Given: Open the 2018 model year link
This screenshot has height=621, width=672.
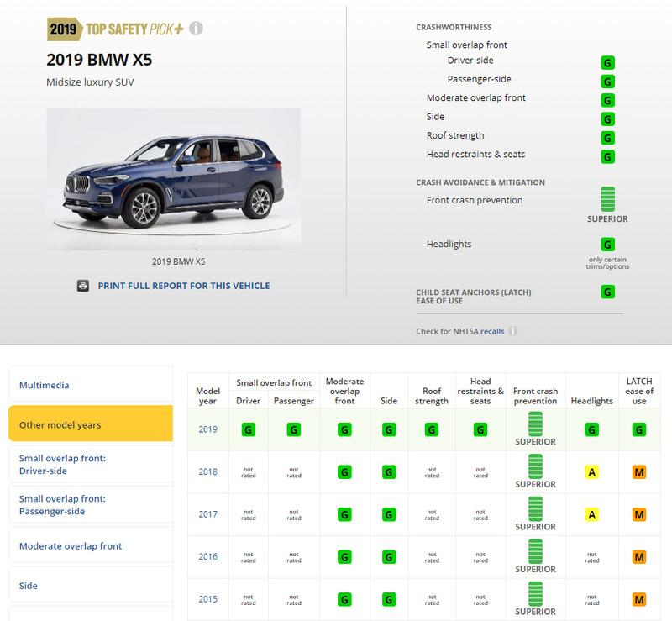Looking at the screenshot, I should pyautogui.click(x=207, y=471).
